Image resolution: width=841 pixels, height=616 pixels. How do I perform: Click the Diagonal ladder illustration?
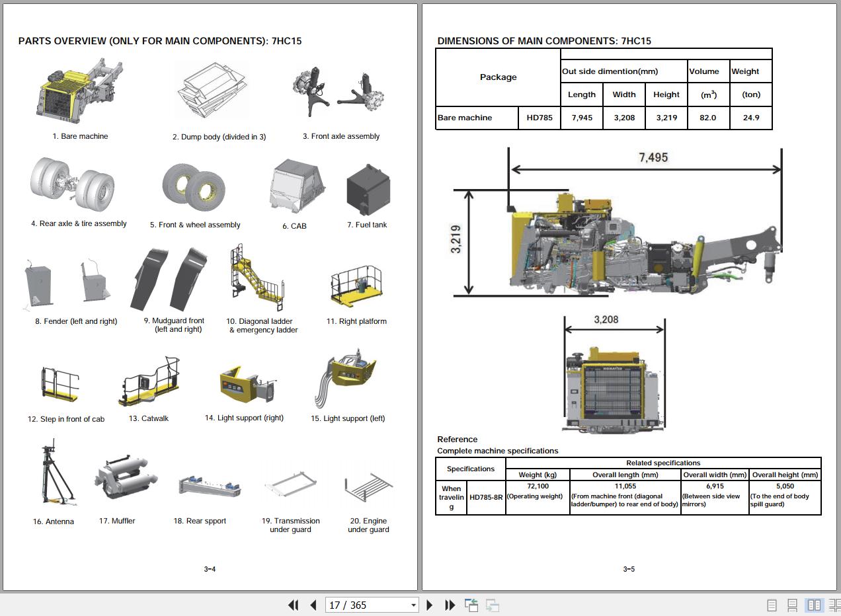click(x=257, y=278)
